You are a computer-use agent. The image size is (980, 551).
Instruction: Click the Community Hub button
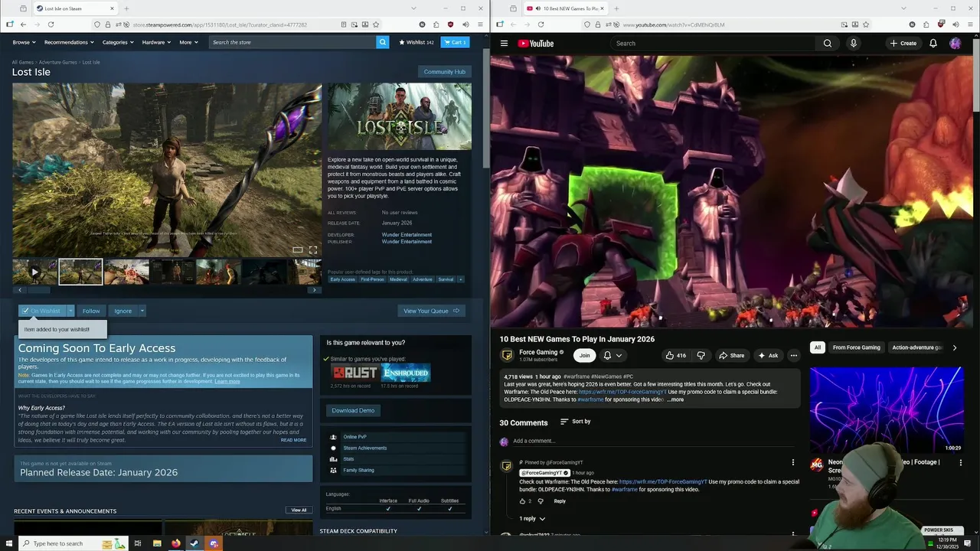click(444, 72)
